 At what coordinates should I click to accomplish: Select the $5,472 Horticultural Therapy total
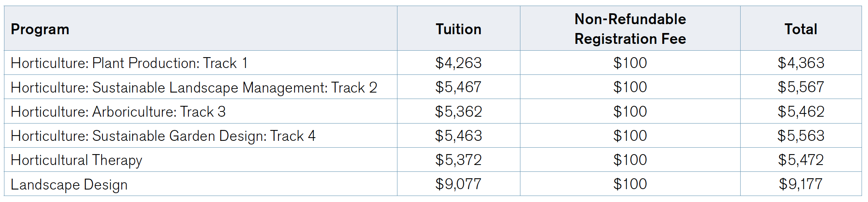(x=801, y=160)
